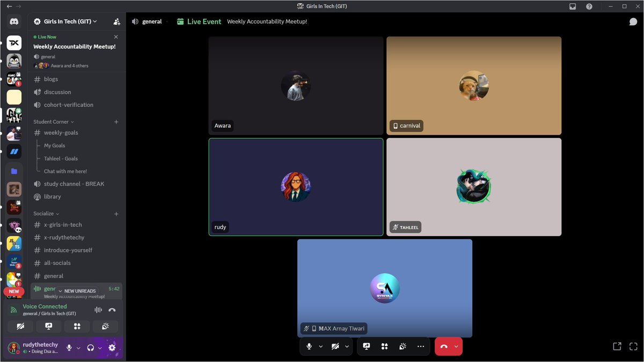Start an activity from call control bar

[384, 346]
